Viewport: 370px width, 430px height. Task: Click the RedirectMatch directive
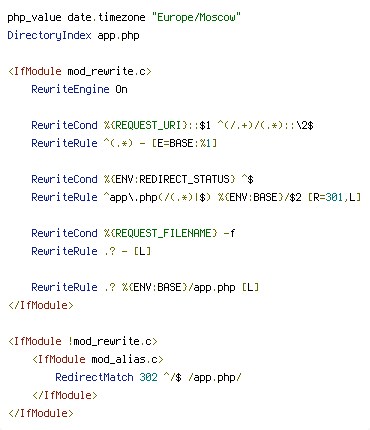[x=94, y=377]
